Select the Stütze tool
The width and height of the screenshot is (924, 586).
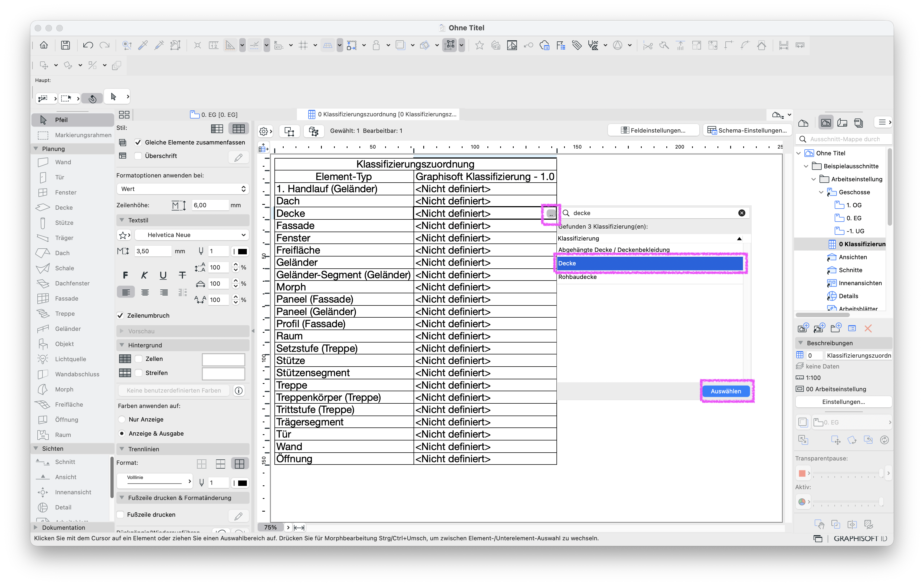[73, 223]
